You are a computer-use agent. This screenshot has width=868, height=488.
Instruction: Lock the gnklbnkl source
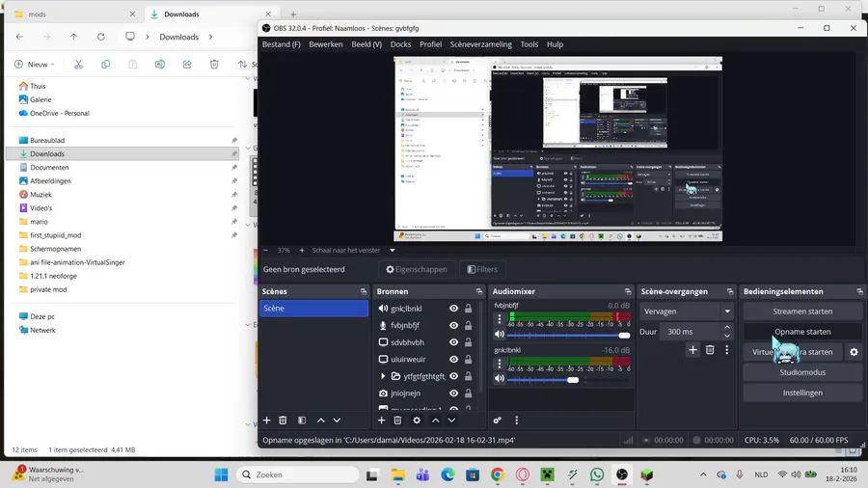[x=469, y=309]
